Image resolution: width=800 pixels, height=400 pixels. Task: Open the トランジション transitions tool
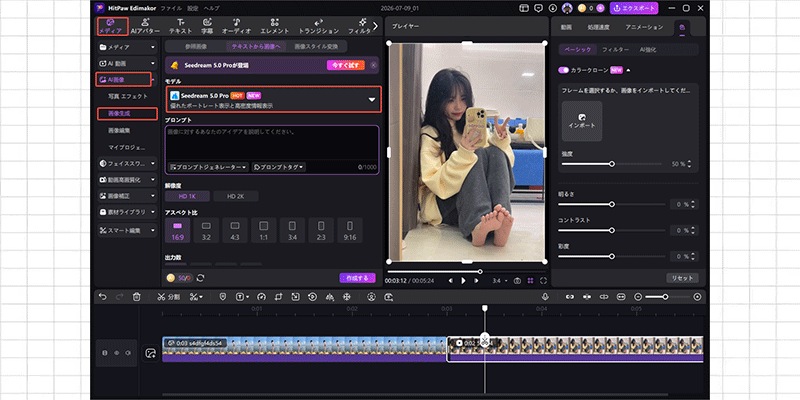click(318, 26)
